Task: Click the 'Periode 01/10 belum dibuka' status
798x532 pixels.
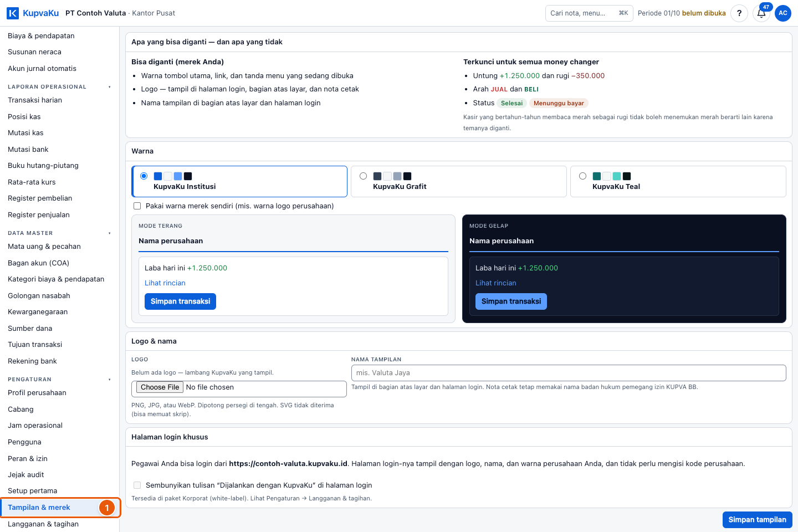Action: point(682,13)
